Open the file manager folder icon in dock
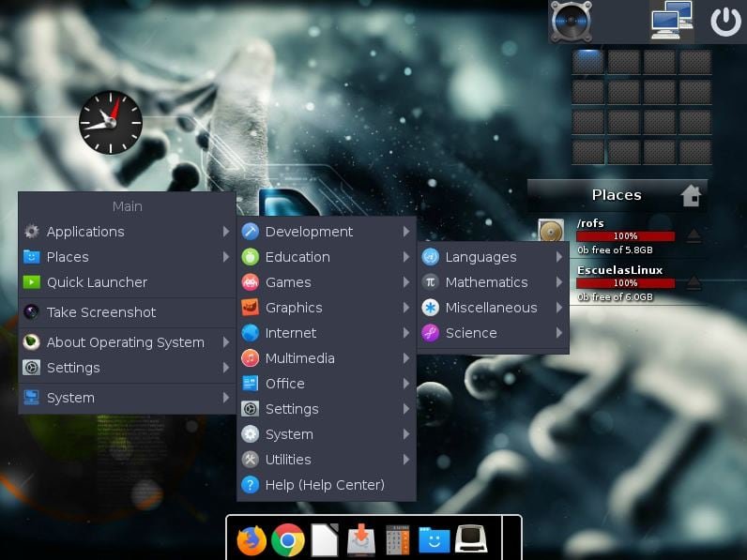 tap(434, 540)
